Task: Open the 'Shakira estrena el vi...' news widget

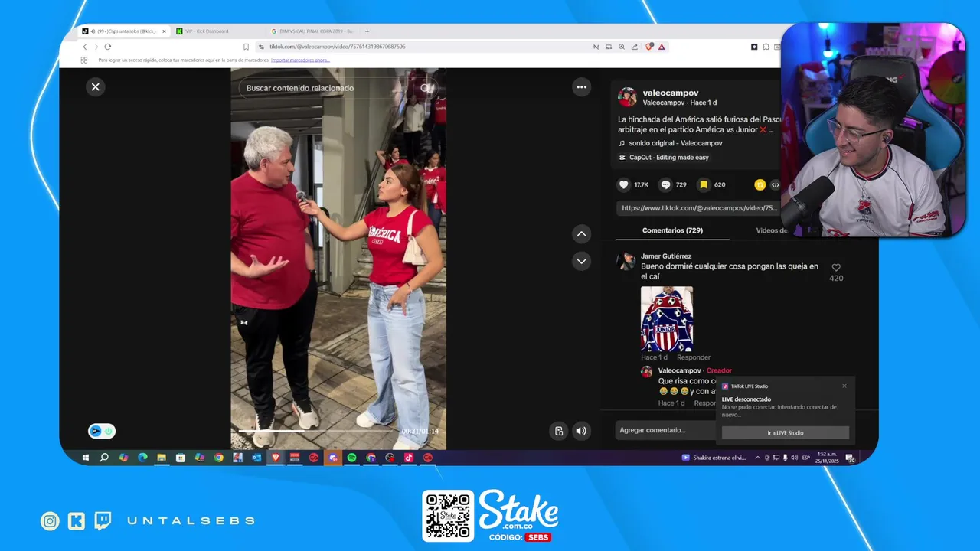Action: [x=714, y=458]
